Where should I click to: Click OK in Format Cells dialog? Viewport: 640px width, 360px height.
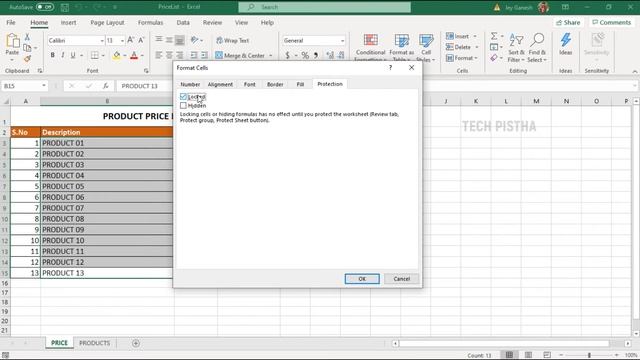(x=362, y=279)
